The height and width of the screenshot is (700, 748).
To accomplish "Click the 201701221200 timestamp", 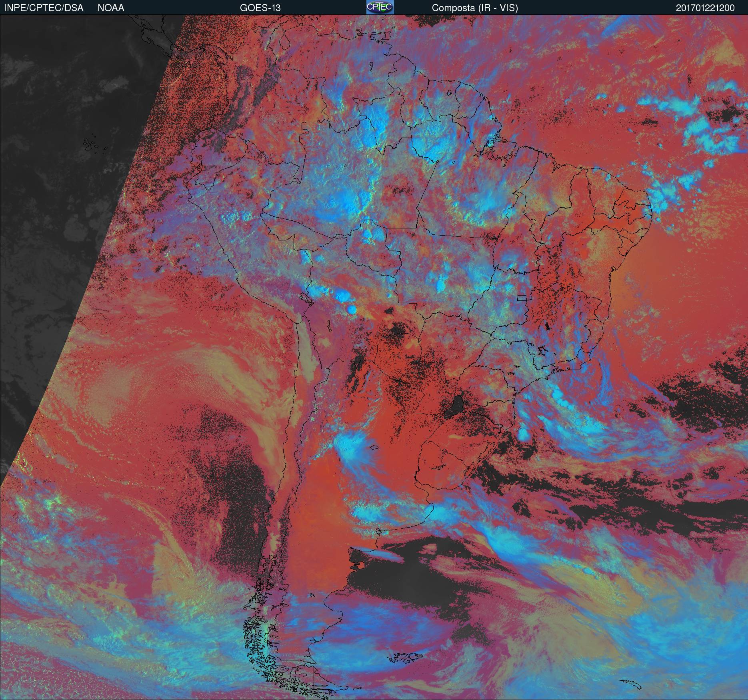I will click(x=705, y=8).
